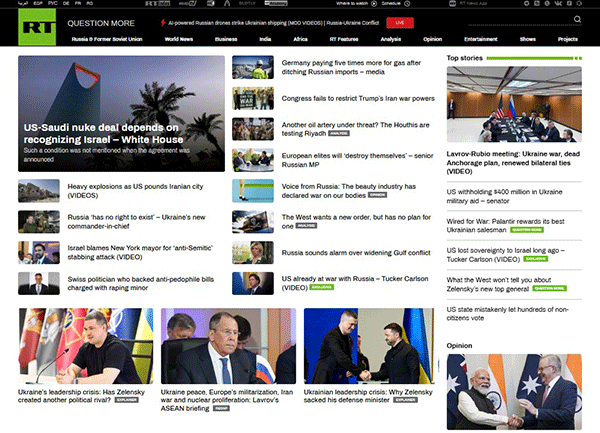
Task: Click the search input field
Action: click(520, 21)
